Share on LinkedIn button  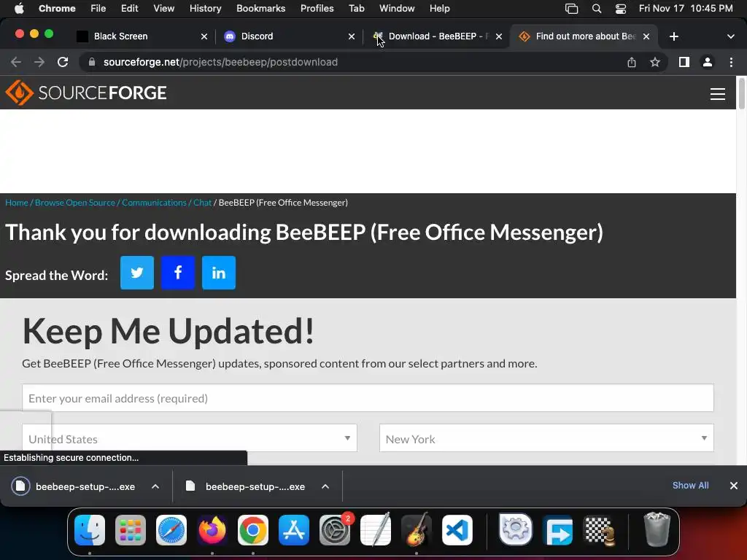(x=219, y=273)
